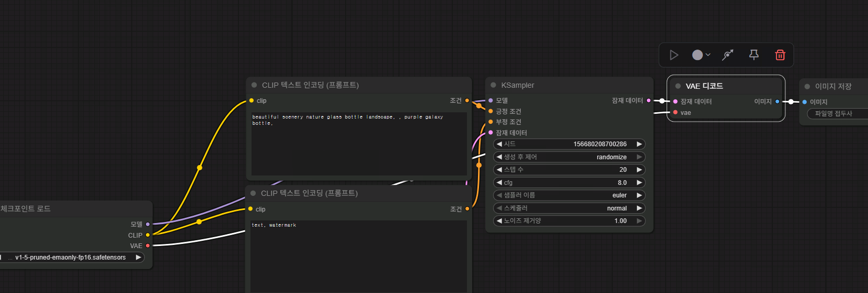Collapse the VAE 디코드 node via title dot
This screenshot has width=868, height=293.
678,86
